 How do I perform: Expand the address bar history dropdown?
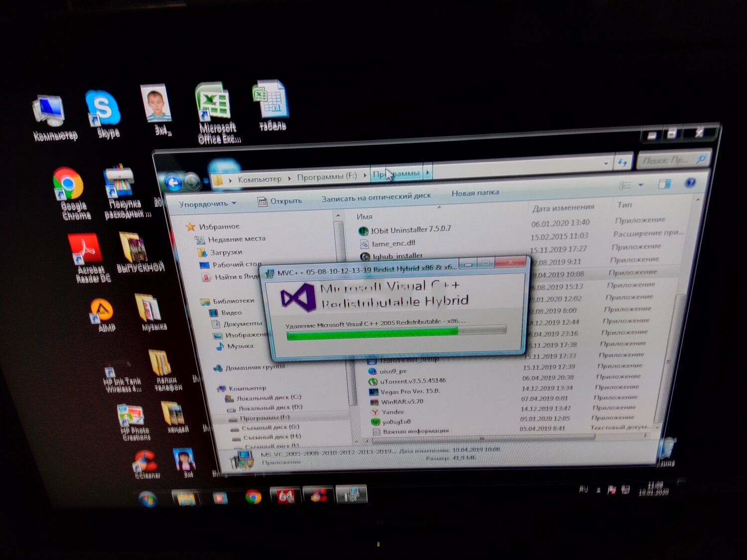tap(606, 163)
